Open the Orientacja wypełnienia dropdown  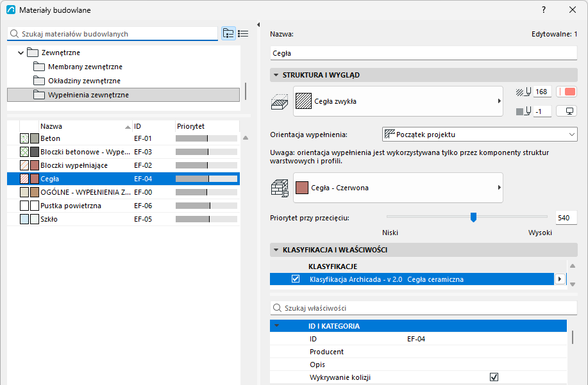(x=480, y=135)
